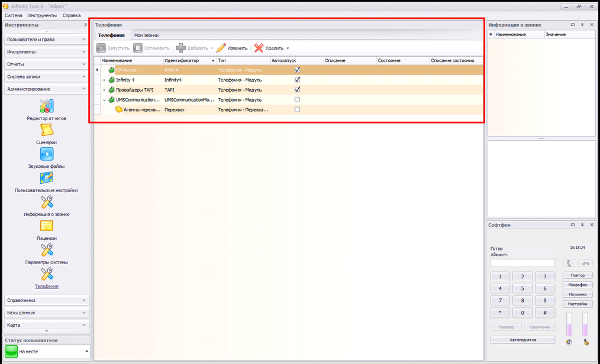Expand the Карта section
Screen dimensions: 600x364
tap(47, 325)
